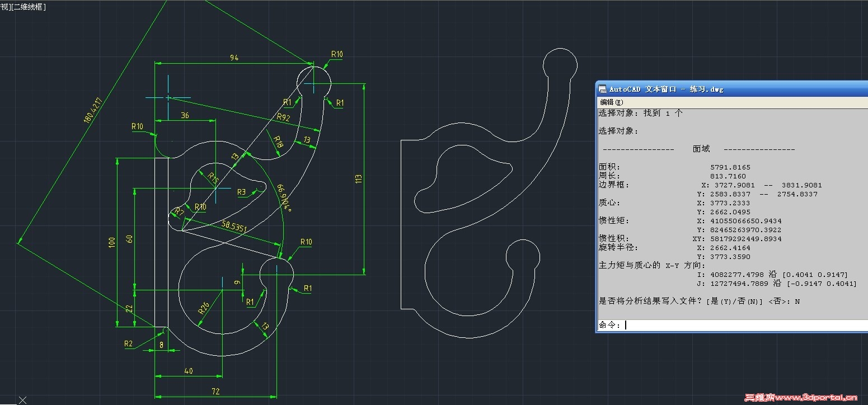Select the 60 vertical dimension text
The height and width of the screenshot is (405, 868).
tap(129, 239)
